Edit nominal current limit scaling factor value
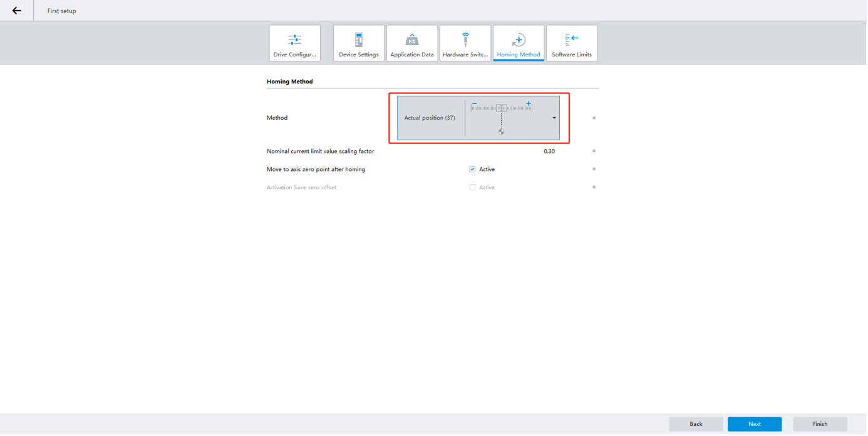This screenshot has height=436, width=868. pyautogui.click(x=549, y=151)
